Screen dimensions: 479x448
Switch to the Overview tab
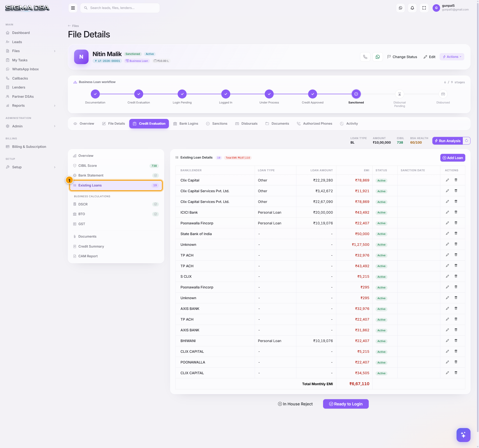tap(84, 124)
